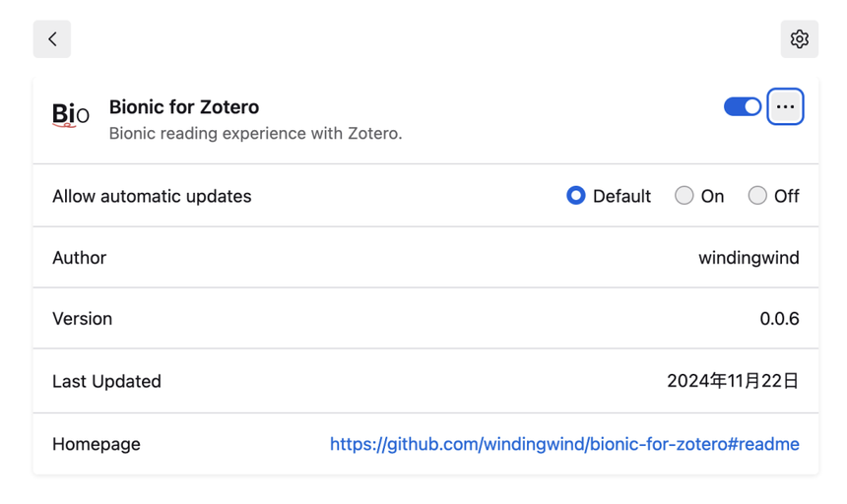This screenshot has width=847, height=504.
Task: Click the last updated date value
Action: (733, 381)
